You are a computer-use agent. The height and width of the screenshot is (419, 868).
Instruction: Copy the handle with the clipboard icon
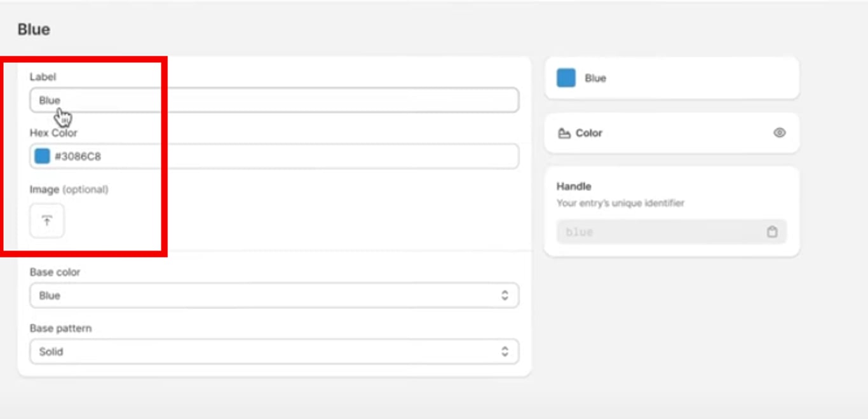(x=772, y=232)
